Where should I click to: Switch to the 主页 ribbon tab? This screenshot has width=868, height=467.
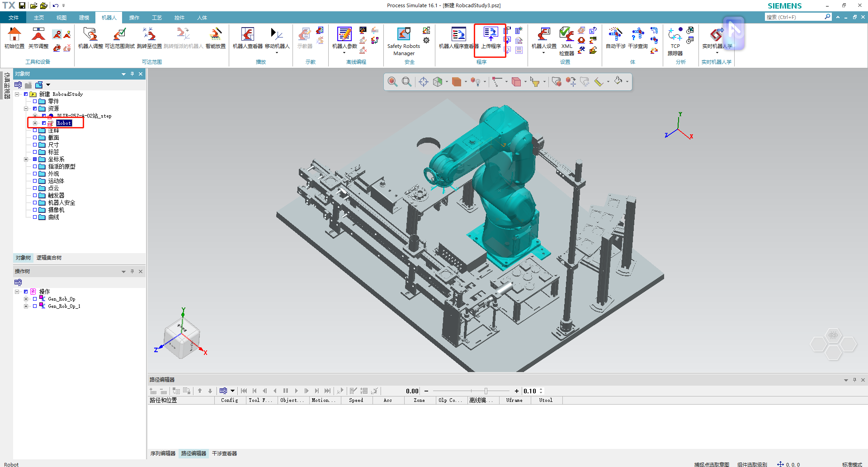39,18
